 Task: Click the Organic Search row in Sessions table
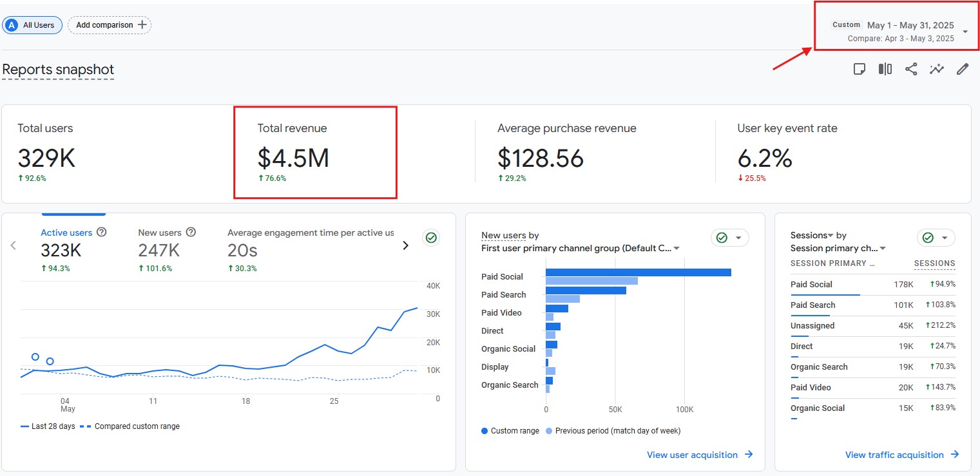click(x=873, y=367)
